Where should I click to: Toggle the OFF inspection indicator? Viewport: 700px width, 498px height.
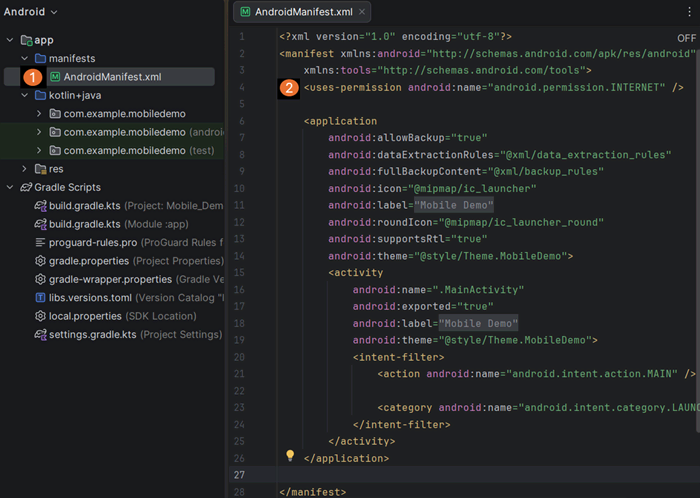coord(686,38)
